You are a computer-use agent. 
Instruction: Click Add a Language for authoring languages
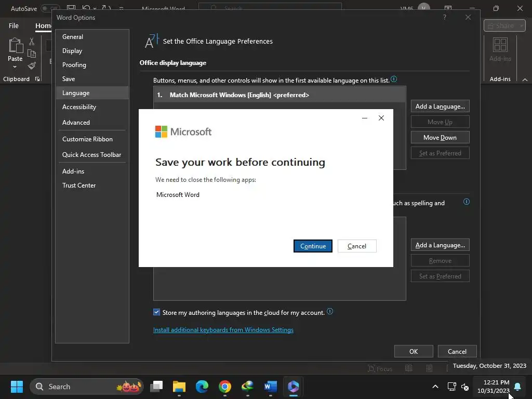coord(440,245)
